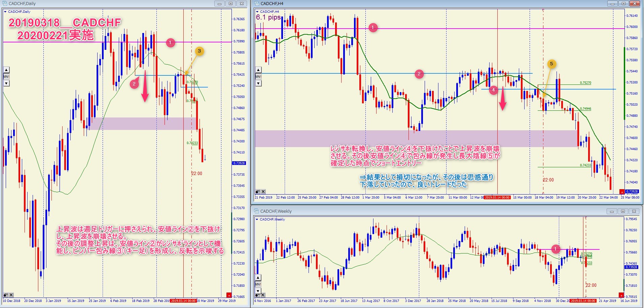
Task: Click the 2019.03.14 date marker on the H4 time axis
Action: (497, 197)
